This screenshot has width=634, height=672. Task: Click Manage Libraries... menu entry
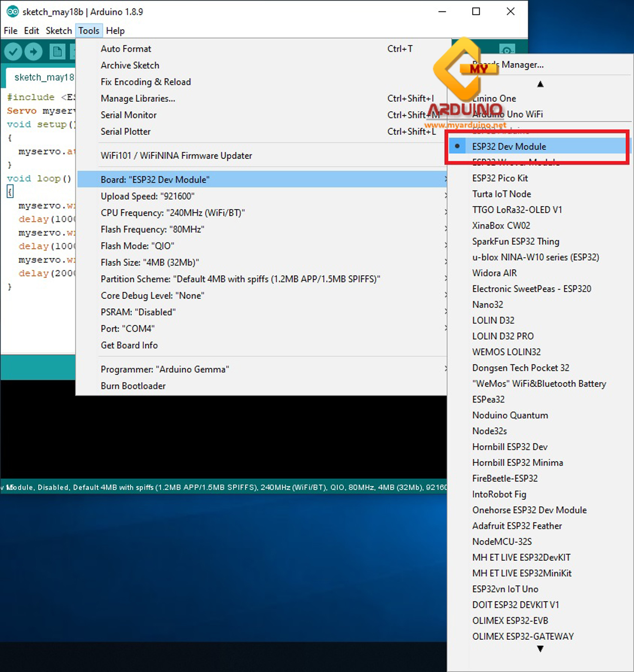point(138,99)
